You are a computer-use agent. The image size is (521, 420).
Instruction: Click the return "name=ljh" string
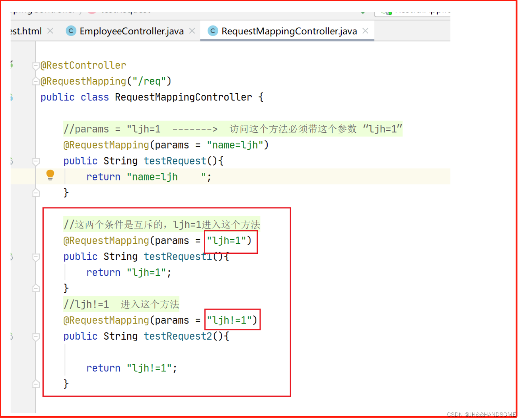[166, 177]
